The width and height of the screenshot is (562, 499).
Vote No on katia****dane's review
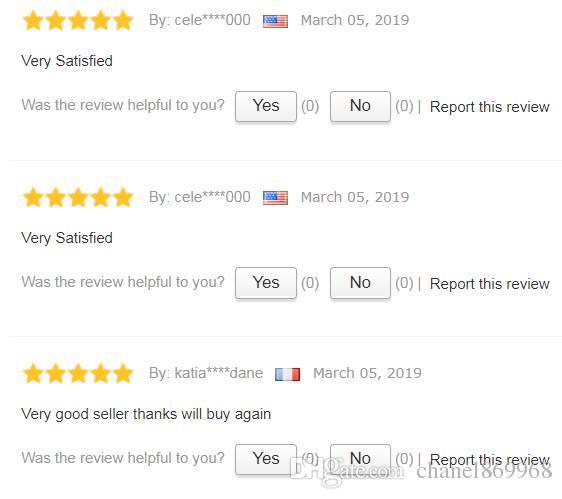pyautogui.click(x=360, y=459)
